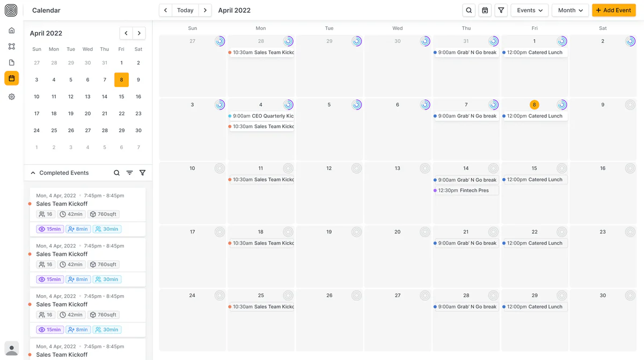Search within Completed Events

(x=116, y=173)
